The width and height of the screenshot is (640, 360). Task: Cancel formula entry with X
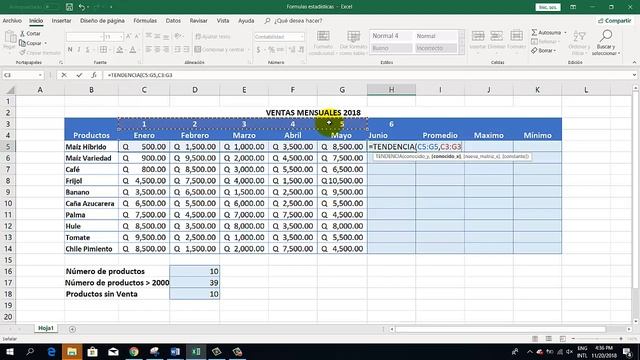point(64,75)
